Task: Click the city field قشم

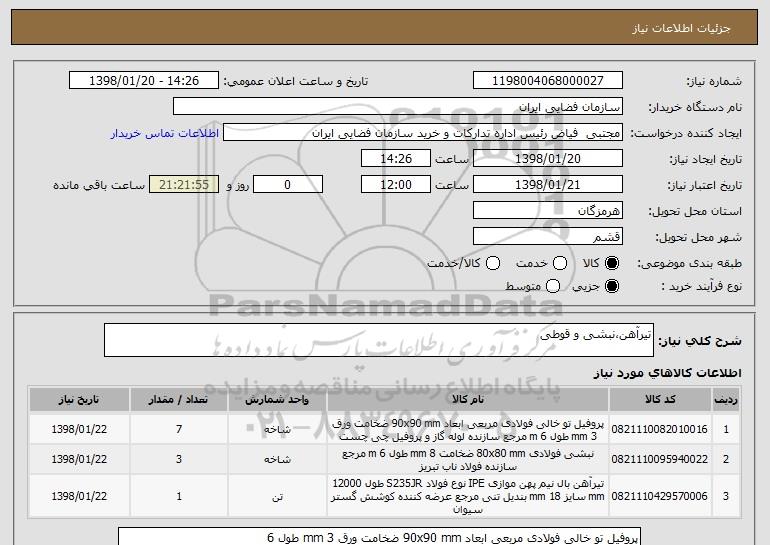Action: pyautogui.click(x=548, y=237)
